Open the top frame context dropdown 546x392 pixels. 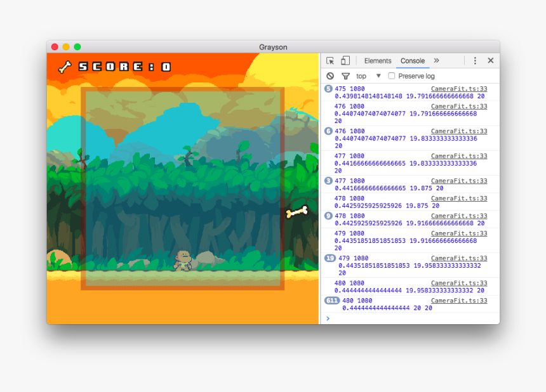click(364, 75)
